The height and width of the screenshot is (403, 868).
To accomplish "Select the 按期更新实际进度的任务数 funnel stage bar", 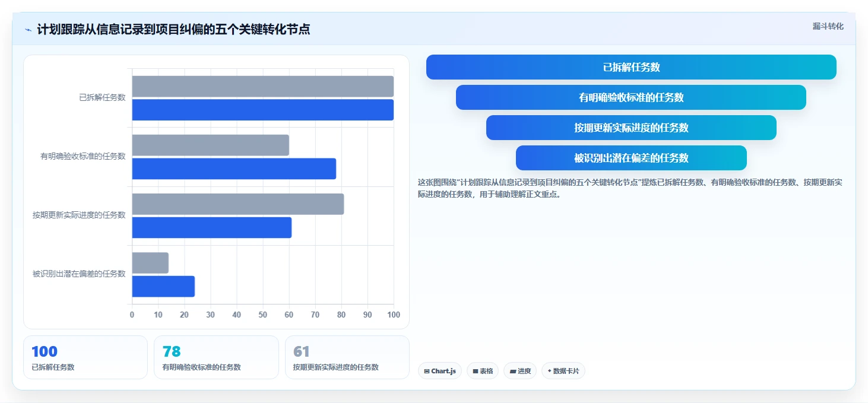I will (x=631, y=128).
